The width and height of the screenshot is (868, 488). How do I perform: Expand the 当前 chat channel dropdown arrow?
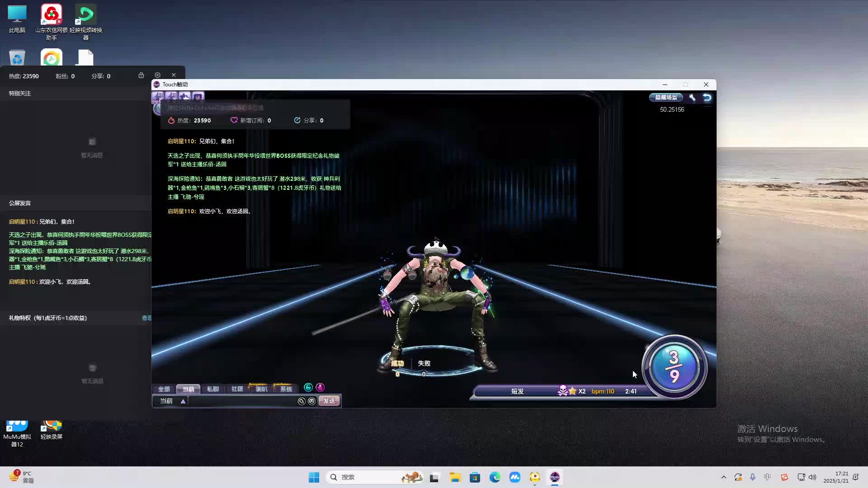tap(183, 401)
